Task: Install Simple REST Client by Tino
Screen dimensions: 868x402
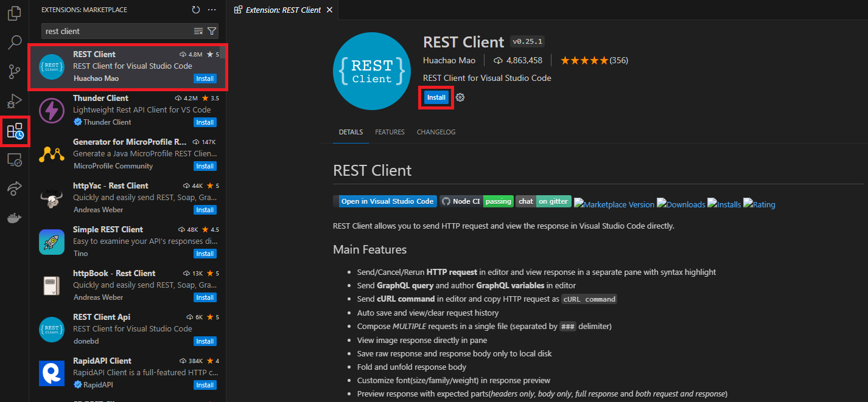Action: tap(205, 254)
